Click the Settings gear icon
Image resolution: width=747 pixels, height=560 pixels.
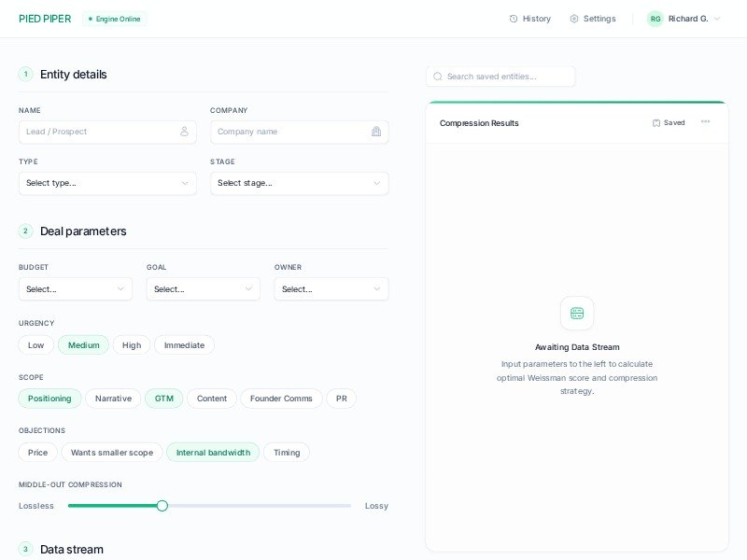tap(574, 19)
